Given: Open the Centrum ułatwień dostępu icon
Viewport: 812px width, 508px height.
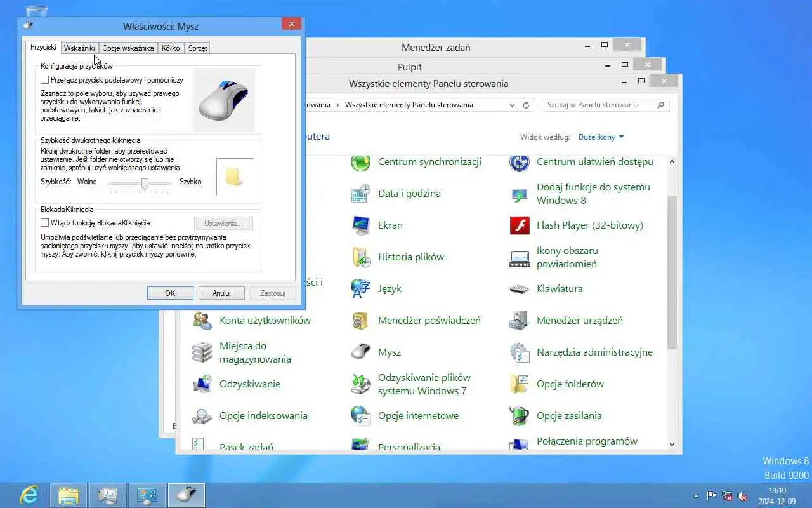Looking at the screenshot, I should (520, 162).
